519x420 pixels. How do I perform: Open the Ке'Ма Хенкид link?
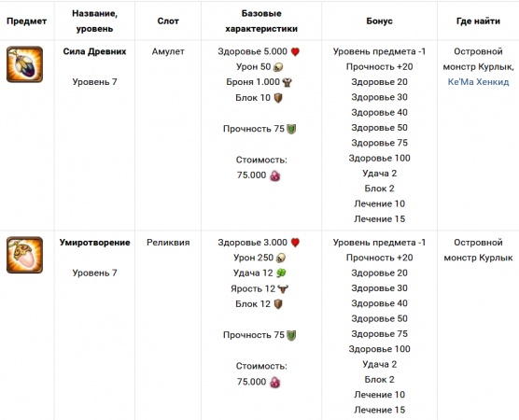478,82
